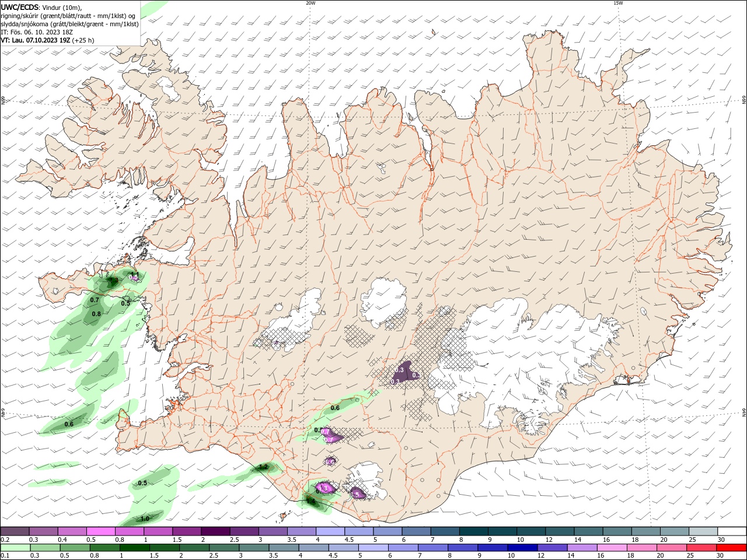
Task: Select the bright pink 0.5 swatch in snow scale
Action: click(100, 531)
